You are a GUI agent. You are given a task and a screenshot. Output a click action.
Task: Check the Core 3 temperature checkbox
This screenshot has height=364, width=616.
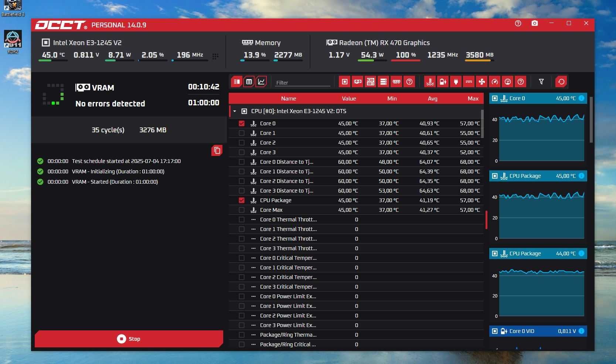pyautogui.click(x=242, y=152)
